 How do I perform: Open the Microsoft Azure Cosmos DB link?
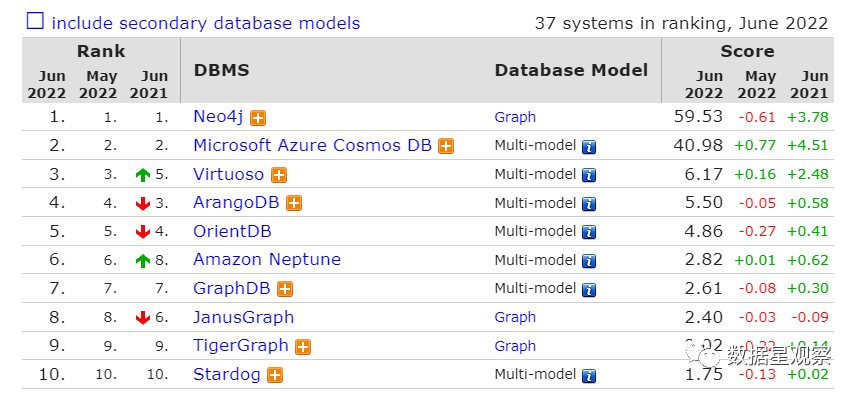point(312,145)
